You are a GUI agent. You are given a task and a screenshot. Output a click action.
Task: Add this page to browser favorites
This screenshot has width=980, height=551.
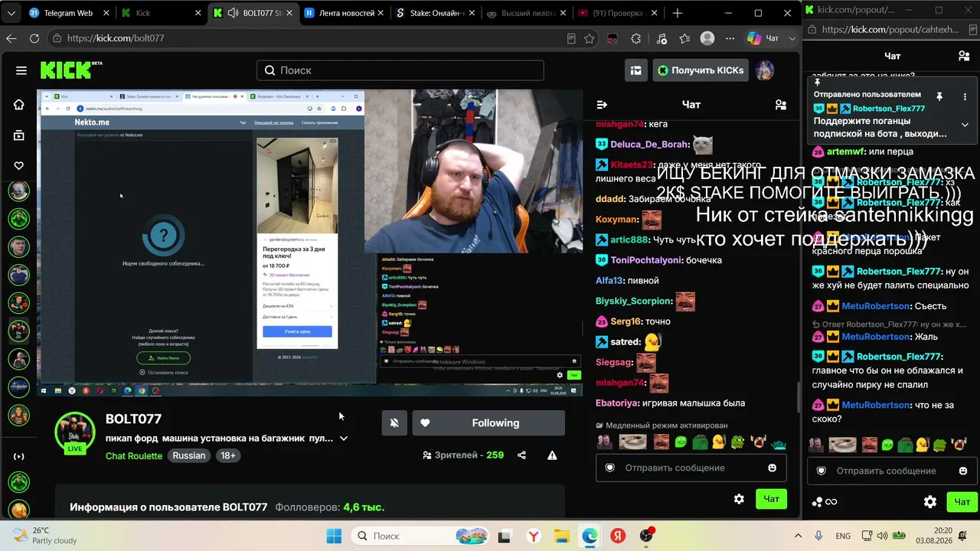pyautogui.click(x=590, y=38)
